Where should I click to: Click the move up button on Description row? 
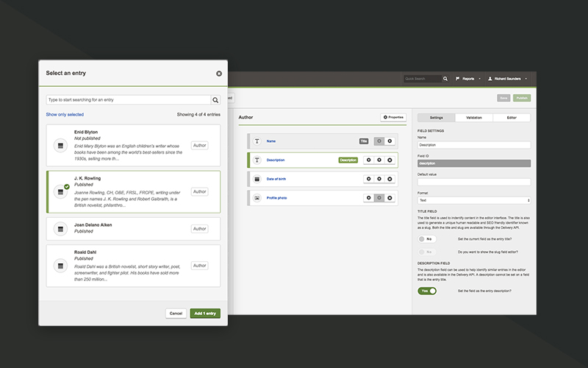369,160
